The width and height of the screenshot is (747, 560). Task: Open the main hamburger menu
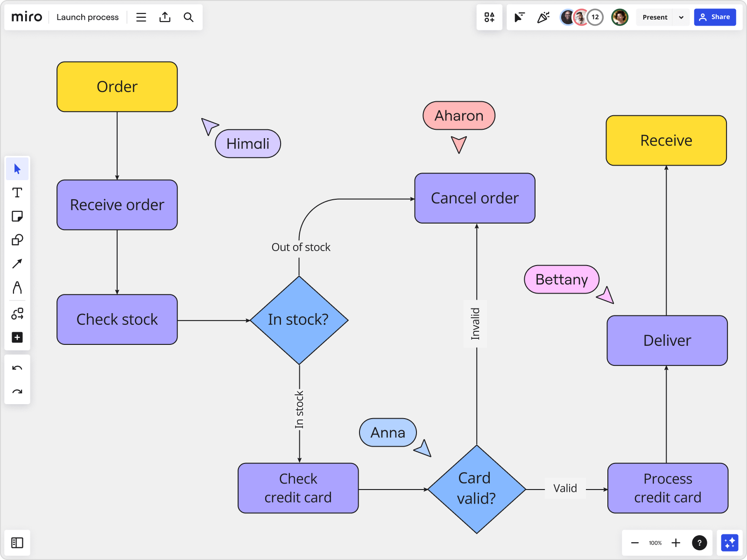141,17
